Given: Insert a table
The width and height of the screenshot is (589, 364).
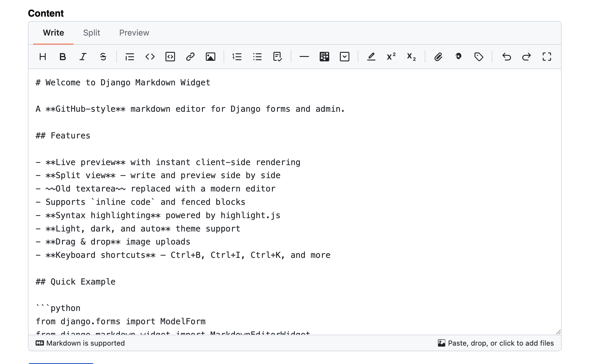Looking at the screenshot, I should tap(324, 57).
